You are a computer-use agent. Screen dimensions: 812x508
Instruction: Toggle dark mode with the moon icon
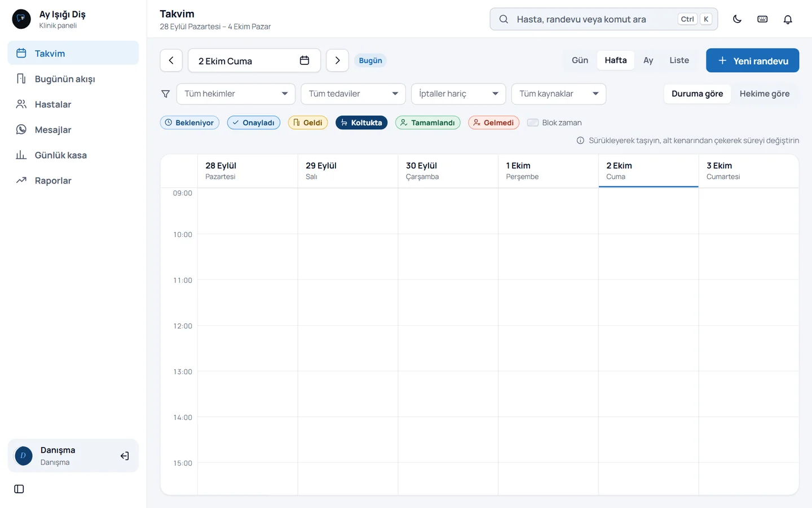click(x=737, y=19)
